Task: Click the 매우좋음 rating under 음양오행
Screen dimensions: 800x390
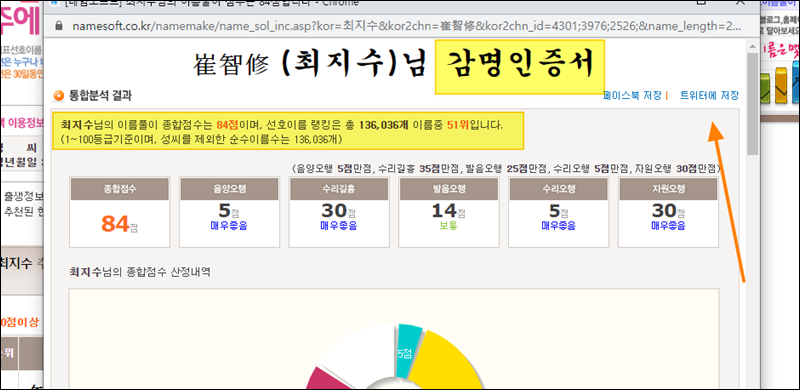Action: pos(229,226)
